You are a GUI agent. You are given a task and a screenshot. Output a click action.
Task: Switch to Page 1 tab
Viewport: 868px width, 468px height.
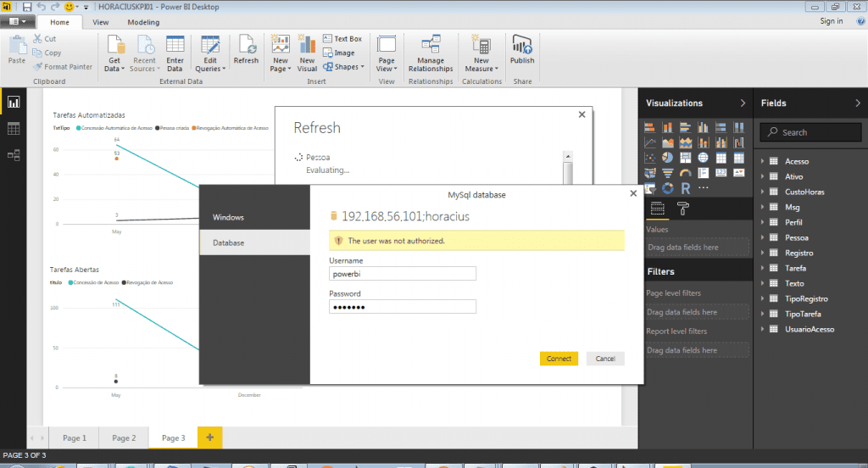pos(75,437)
